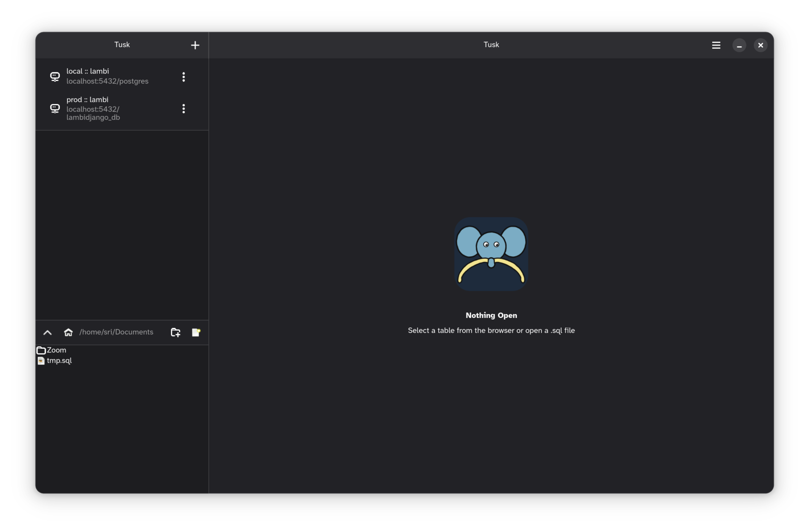Create a new SQL file
The height and width of the screenshot is (532, 809).
click(196, 332)
